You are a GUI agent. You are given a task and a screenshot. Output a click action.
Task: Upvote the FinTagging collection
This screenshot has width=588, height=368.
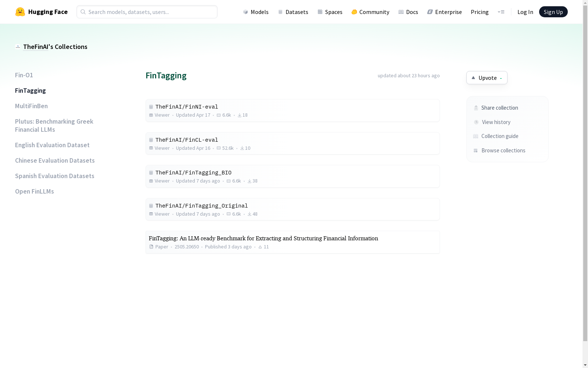click(x=487, y=78)
